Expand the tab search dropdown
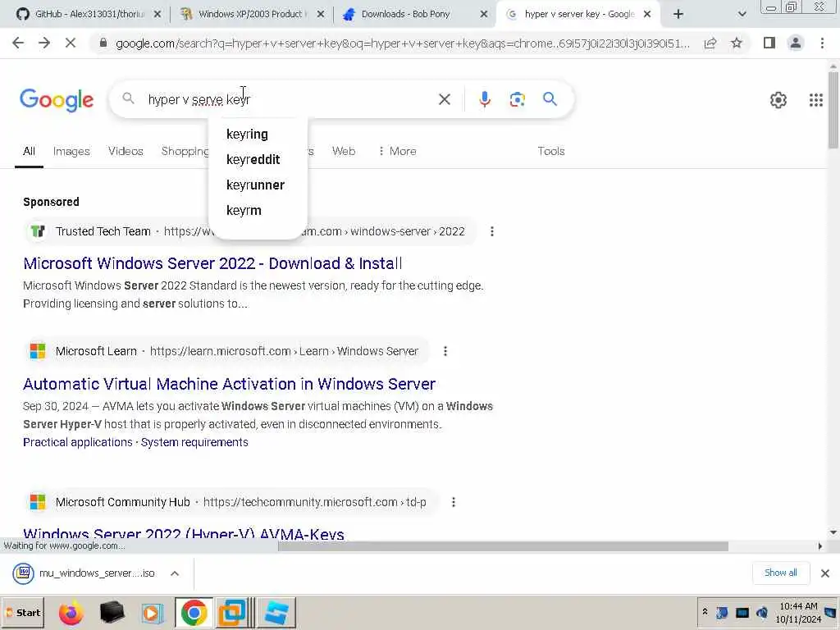 pyautogui.click(x=742, y=14)
